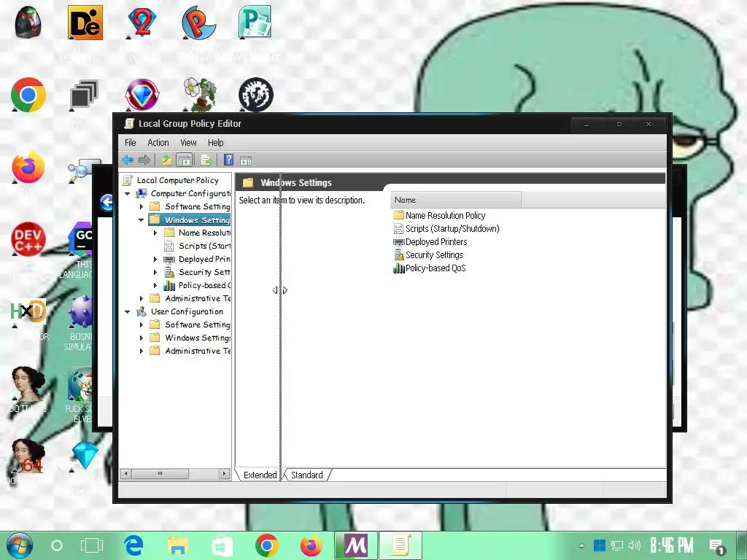Click the back arrow in the window behind
The image size is (747, 560).
click(x=107, y=203)
